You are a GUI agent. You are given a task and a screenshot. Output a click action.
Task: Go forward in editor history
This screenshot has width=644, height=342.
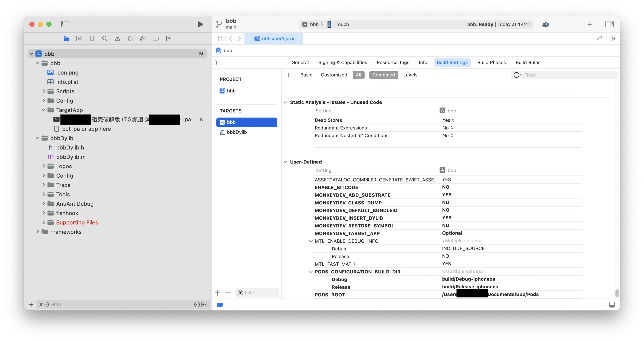pyautogui.click(x=239, y=39)
